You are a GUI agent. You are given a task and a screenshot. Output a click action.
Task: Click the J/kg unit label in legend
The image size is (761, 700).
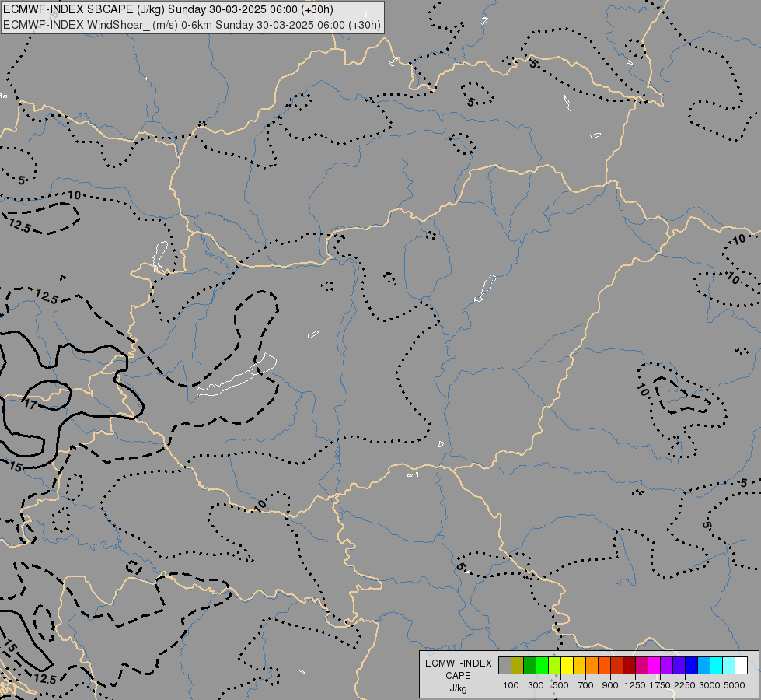458,688
